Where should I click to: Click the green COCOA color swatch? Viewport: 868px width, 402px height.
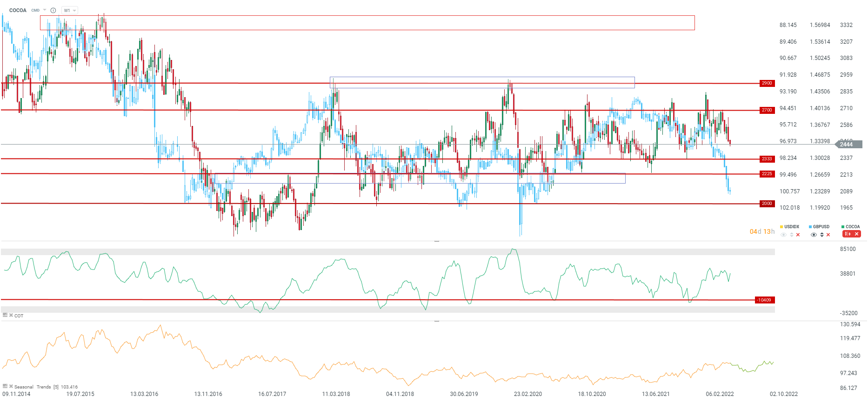coord(843,227)
